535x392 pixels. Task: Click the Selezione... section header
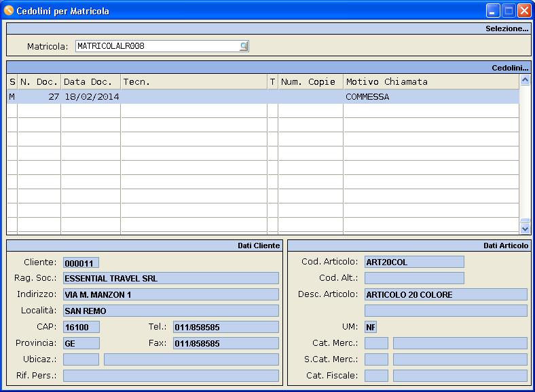tap(269, 28)
